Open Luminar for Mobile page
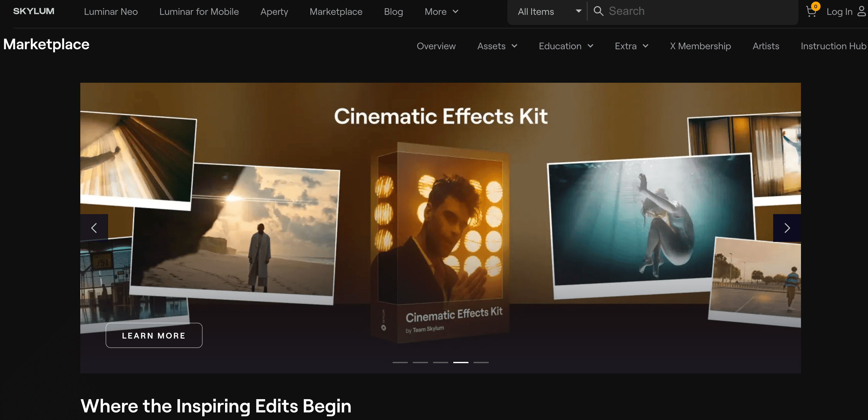 199,11
